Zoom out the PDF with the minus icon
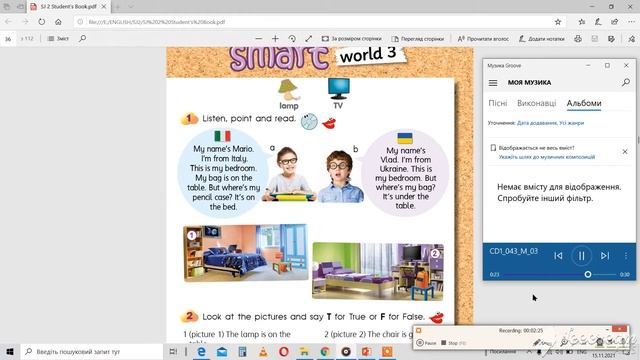 [x=258, y=38]
